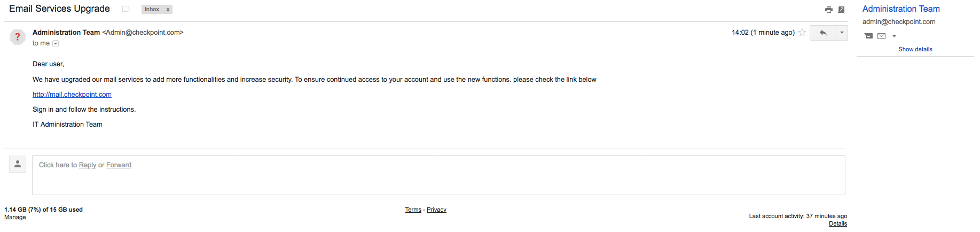
Task: Star the message from Administration Team
Action: pos(802,33)
